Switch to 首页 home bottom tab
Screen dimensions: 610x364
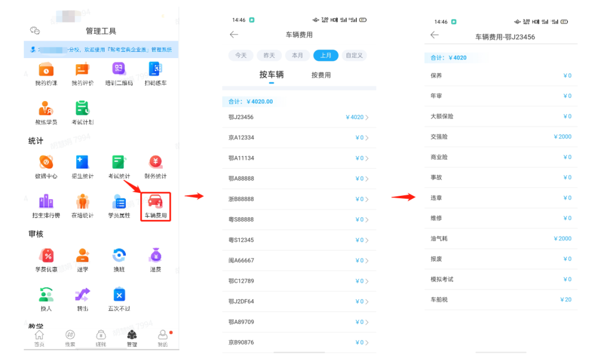point(40,339)
